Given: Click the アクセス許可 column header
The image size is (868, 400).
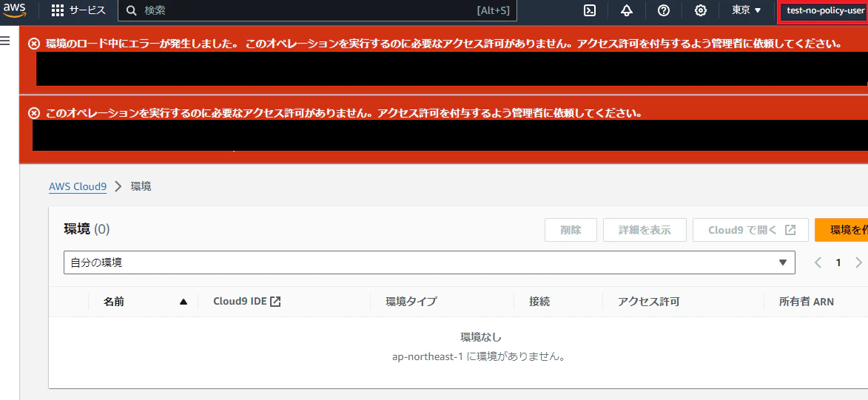Looking at the screenshot, I should tap(649, 302).
